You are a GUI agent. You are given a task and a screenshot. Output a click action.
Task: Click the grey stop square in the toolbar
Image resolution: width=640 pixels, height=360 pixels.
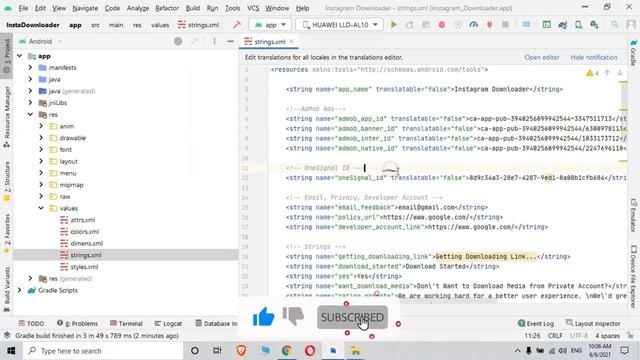click(x=505, y=25)
